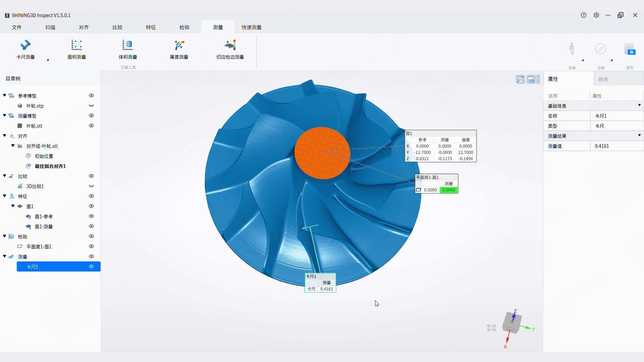
Task: Open the 切边包边测量 tool
Action: point(230,49)
